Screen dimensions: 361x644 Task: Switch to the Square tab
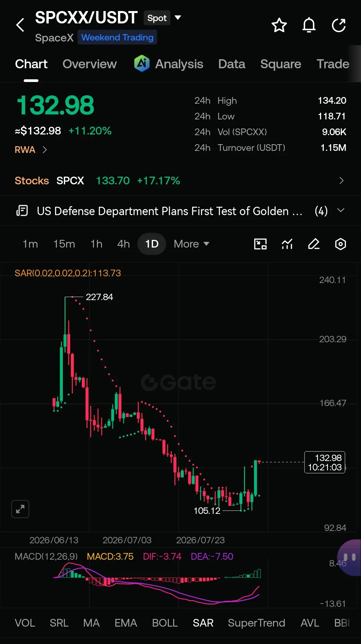click(280, 64)
